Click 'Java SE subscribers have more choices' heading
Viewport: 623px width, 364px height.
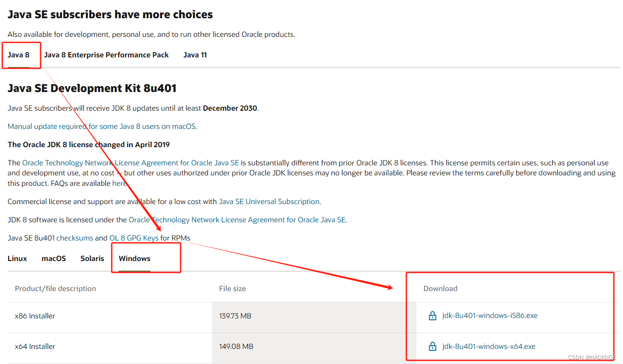pyautogui.click(x=110, y=14)
